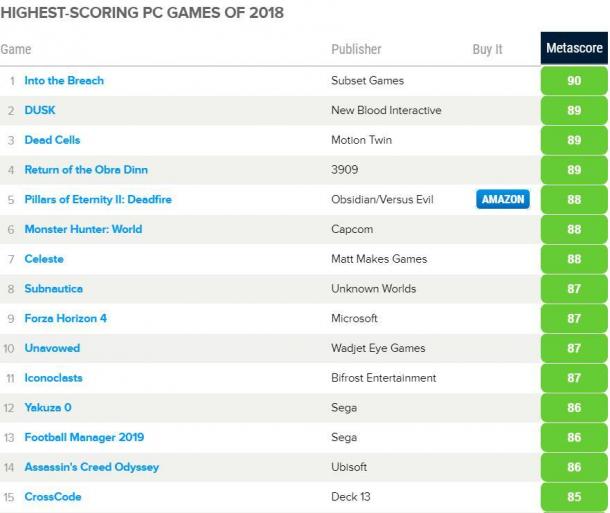
Task: Click the 90 Metascore badge
Action: pyautogui.click(x=574, y=81)
